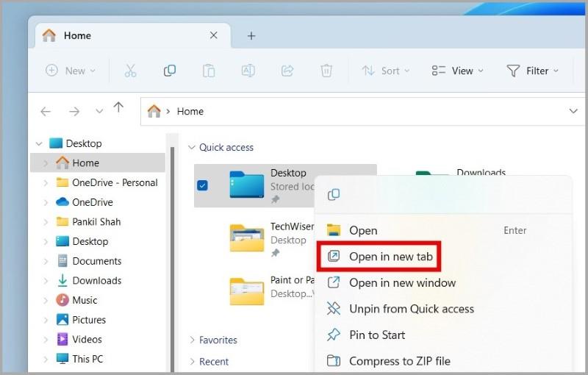Viewport: 588px width, 375px height.
Task: Select Home in navigation pane
Action: point(98,163)
